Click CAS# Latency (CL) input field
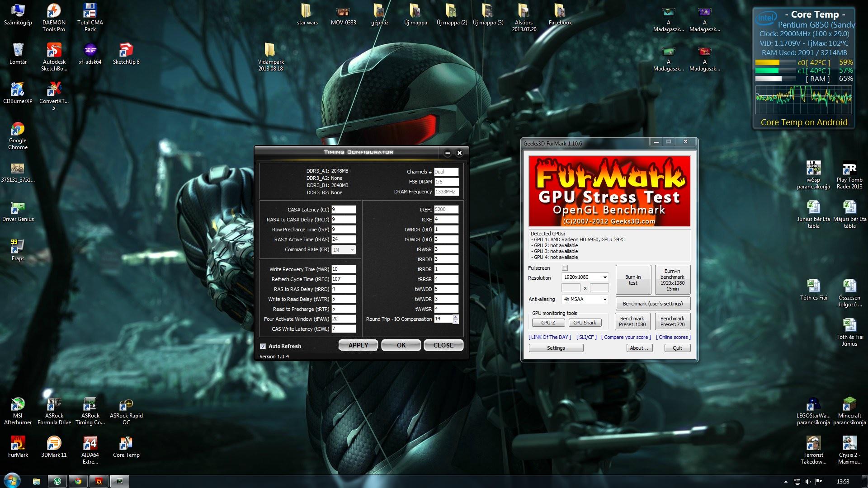The height and width of the screenshot is (488, 868). pyautogui.click(x=343, y=210)
